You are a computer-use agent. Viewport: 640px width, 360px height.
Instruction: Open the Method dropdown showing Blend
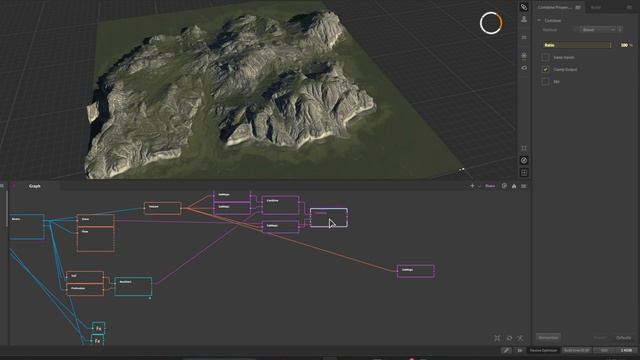598,30
